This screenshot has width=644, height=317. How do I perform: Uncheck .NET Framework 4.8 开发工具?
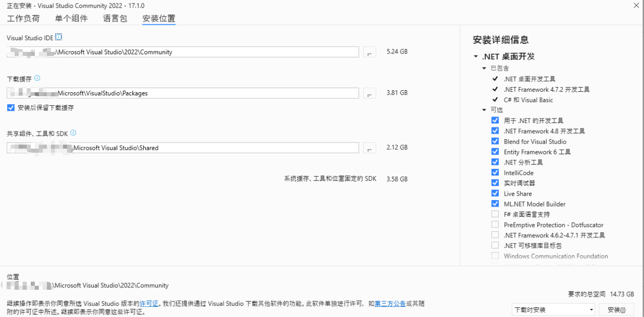coord(495,131)
